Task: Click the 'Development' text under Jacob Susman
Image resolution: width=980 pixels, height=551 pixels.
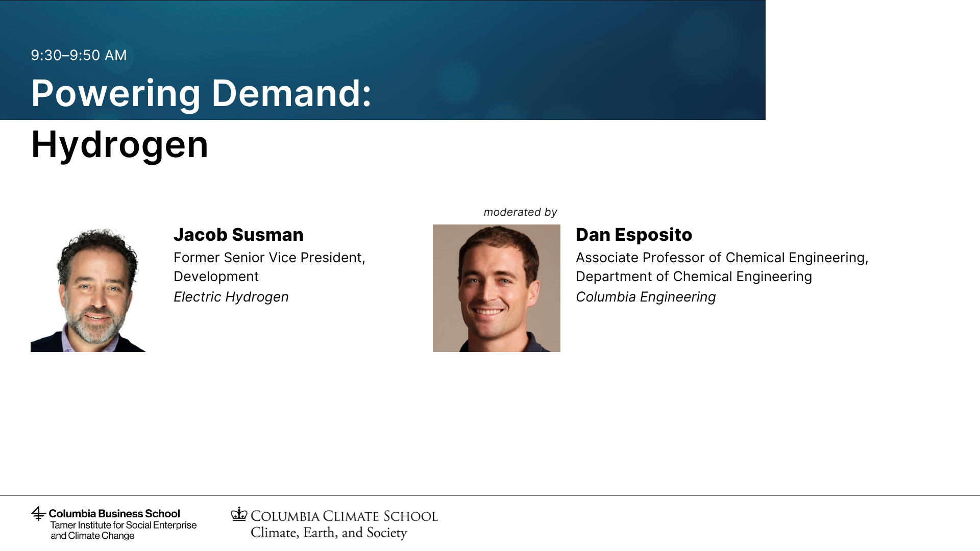Action: coord(216,277)
